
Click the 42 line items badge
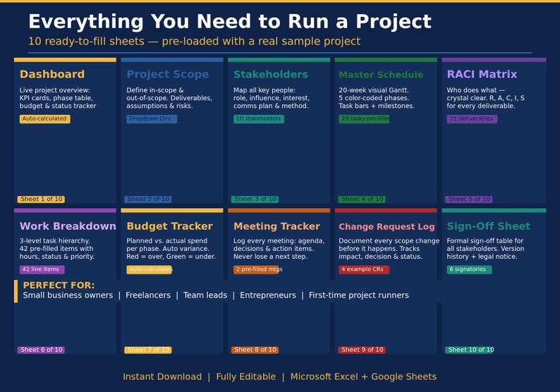coord(42,269)
